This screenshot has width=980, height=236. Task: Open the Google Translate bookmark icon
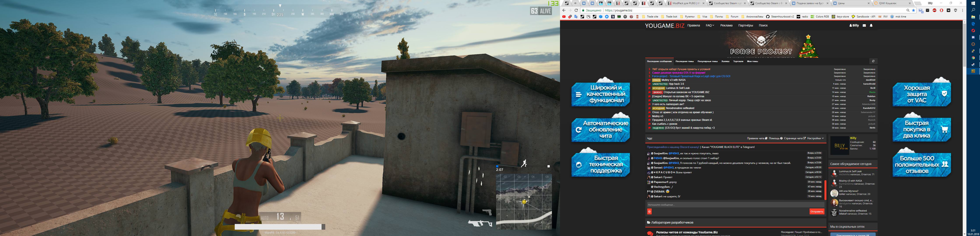tap(576, 17)
